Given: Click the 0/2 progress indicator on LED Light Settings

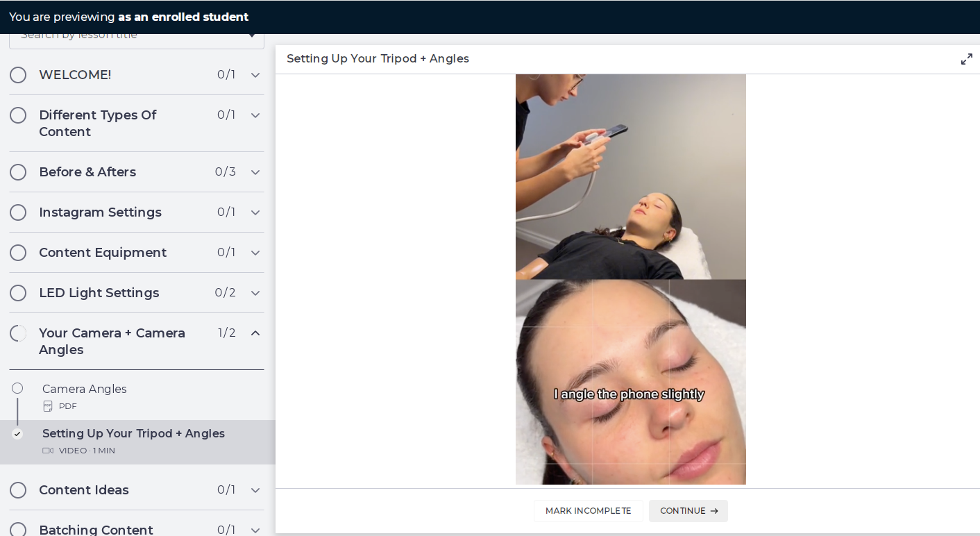Looking at the screenshot, I should (225, 292).
